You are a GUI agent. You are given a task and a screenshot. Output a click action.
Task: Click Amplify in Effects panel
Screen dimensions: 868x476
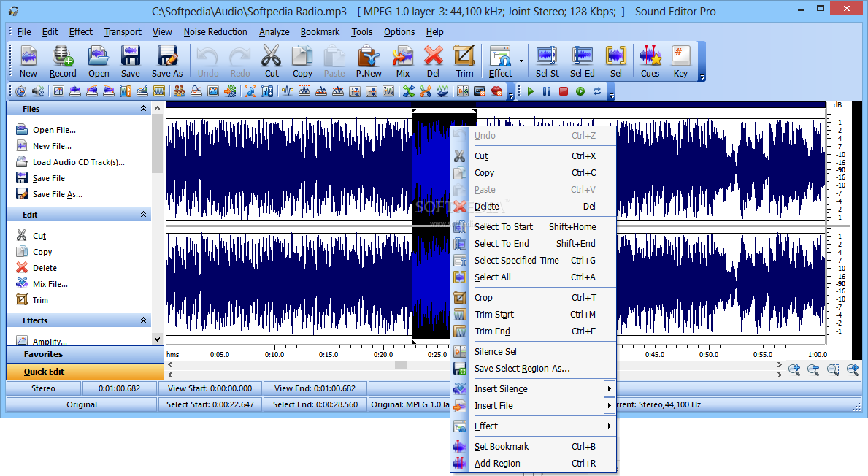50,341
